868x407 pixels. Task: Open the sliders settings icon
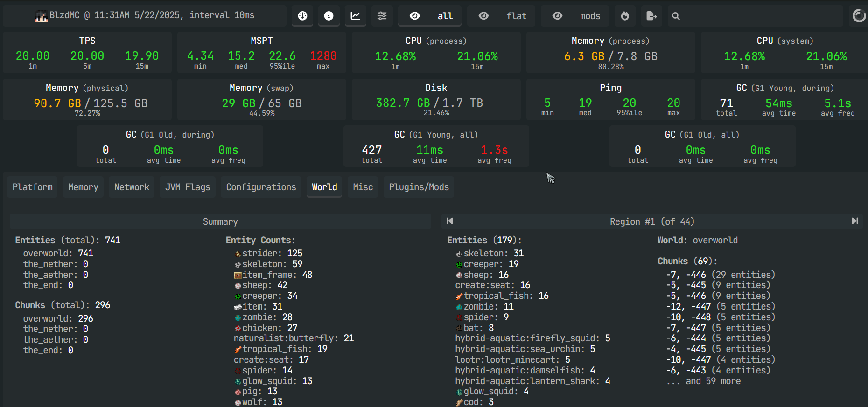(382, 16)
